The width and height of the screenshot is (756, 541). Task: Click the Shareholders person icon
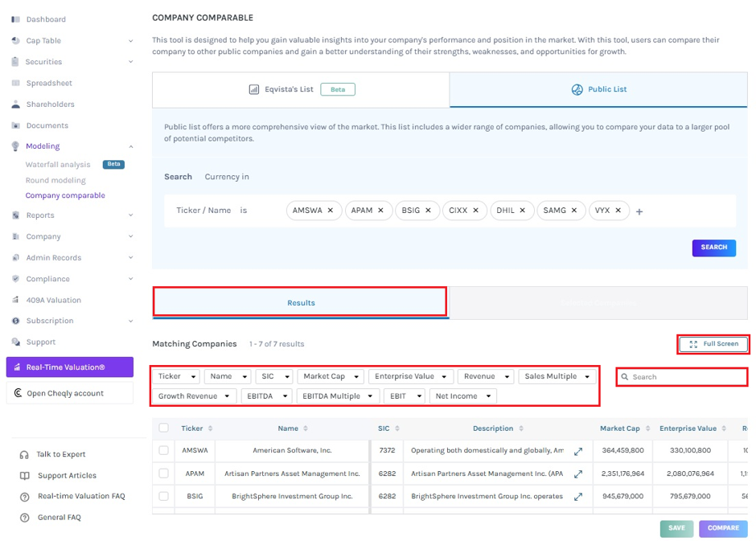coord(16,104)
